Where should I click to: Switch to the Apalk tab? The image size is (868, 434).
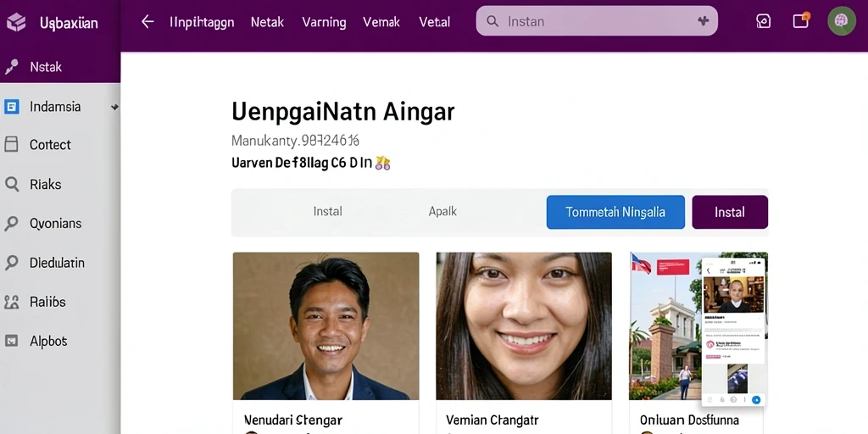pos(442,211)
